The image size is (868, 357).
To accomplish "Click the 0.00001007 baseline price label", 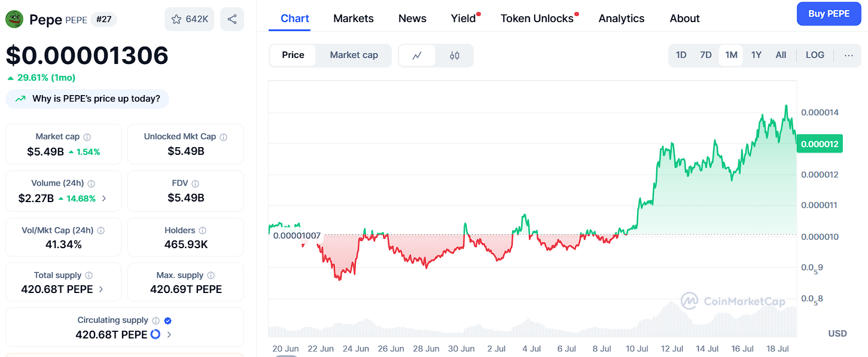I will click(297, 236).
